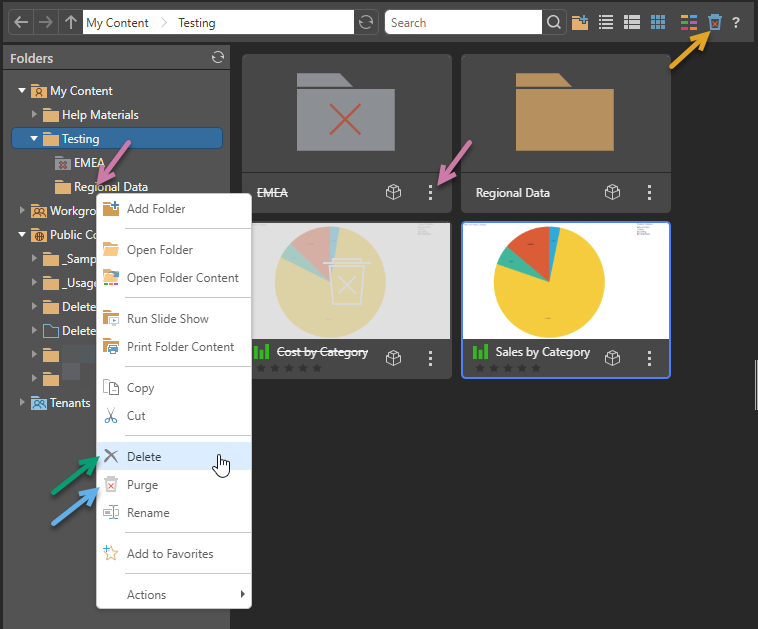758x629 pixels.
Task: Open the help question mark icon
Action: point(736,22)
